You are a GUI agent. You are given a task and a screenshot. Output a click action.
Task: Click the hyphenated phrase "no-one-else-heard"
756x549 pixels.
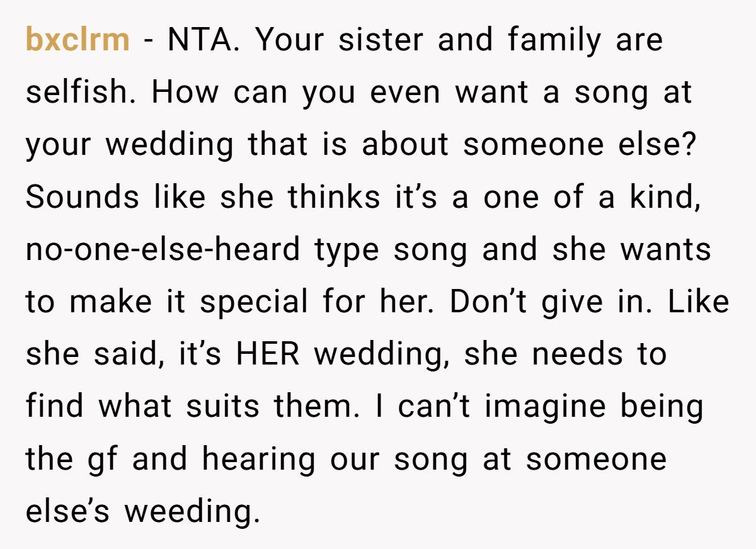(x=163, y=250)
